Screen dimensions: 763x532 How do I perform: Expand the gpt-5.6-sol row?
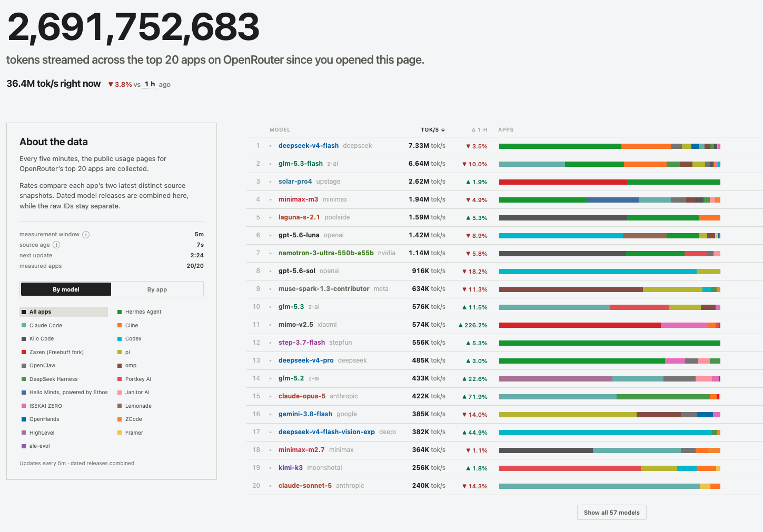coord(270,272)
